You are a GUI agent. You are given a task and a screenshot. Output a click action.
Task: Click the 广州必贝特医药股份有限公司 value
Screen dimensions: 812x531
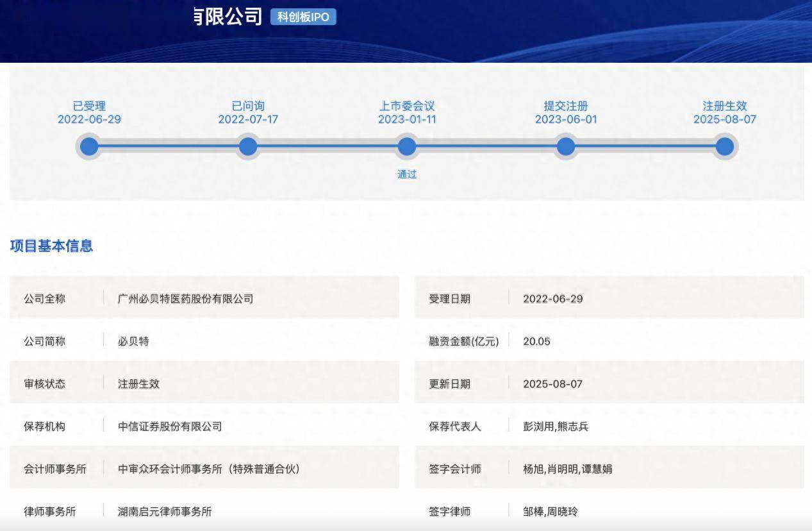(185, 298)
